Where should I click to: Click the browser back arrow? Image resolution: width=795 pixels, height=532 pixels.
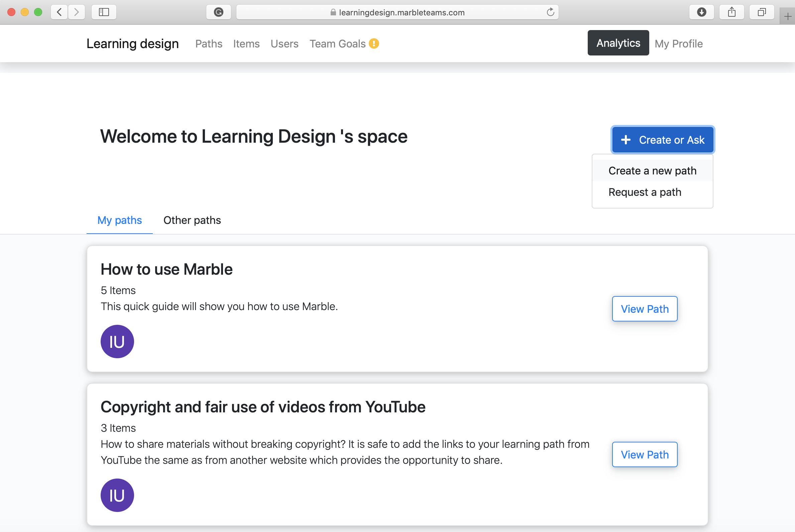point(60,12)
